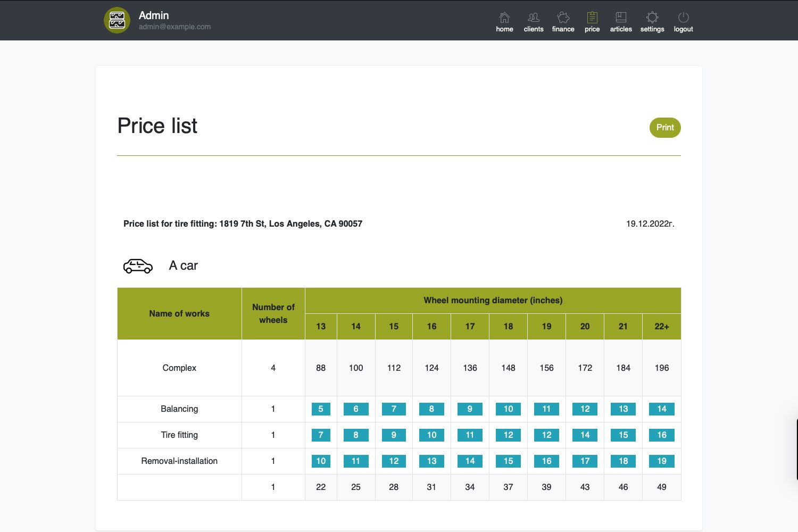Screen dimensions: 798x532
Task: Click the car icon beside A car
Action: click(x=138, y=266)
